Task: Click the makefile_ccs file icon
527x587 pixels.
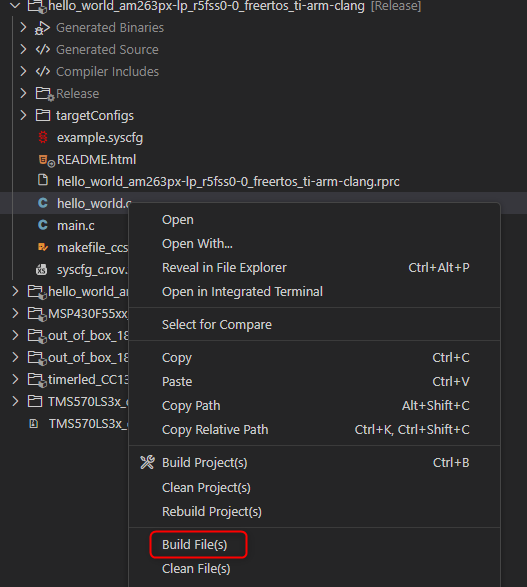Action: (x=43, y=247)
